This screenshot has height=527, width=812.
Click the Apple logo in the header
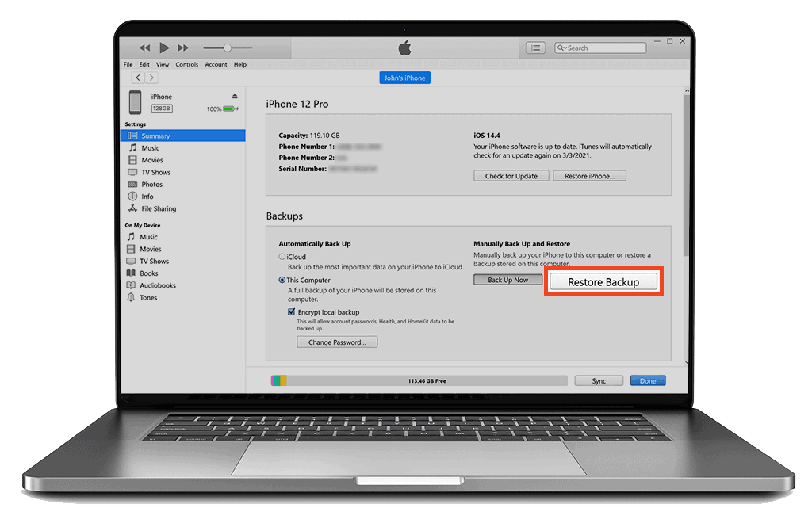[x=404, y=48]
